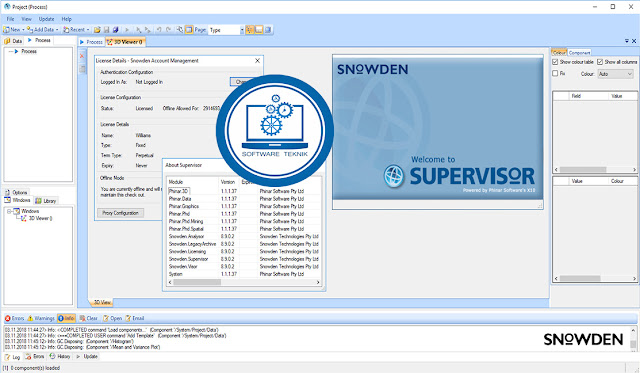Screen dimensions: 640x373
Task: Select the 3D Viewer document tab
Action: point(125,42)
